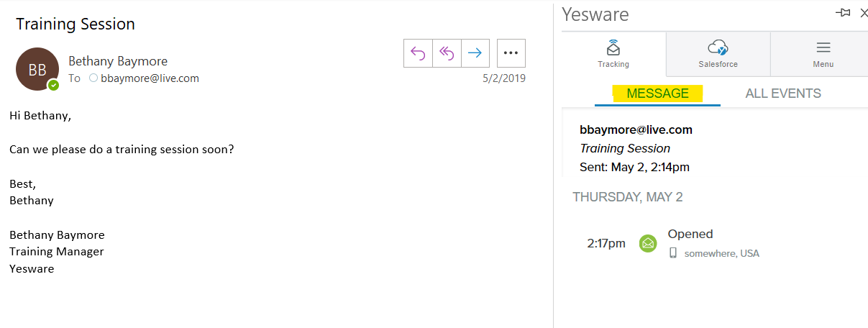Viewport: 868px width, 328px height.
Task: Click the Reply All double-arrow icon
Action: (x=447, y=53)
